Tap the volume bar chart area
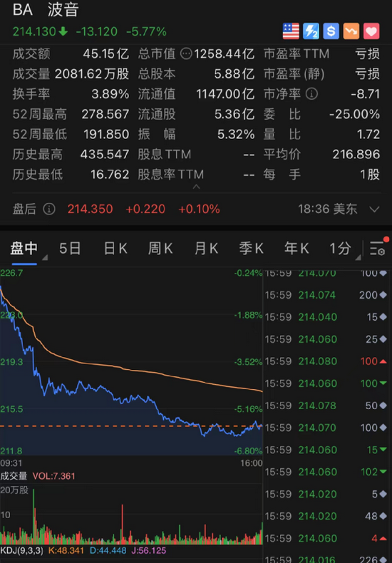392x563 pixels. click(131, 515)
